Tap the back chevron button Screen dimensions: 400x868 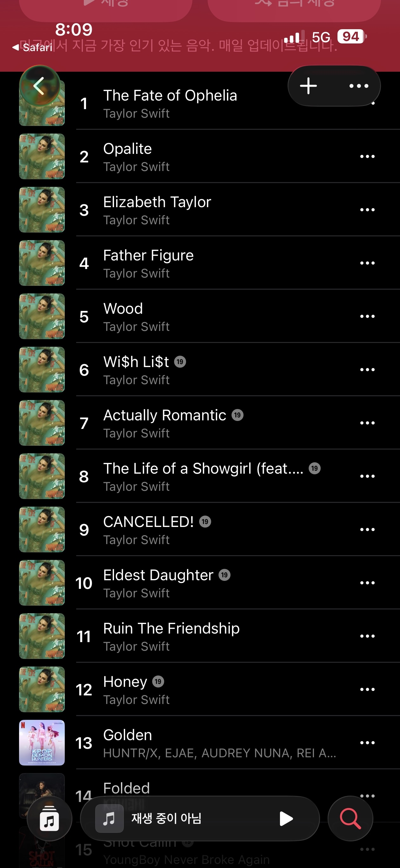(39, 86)
